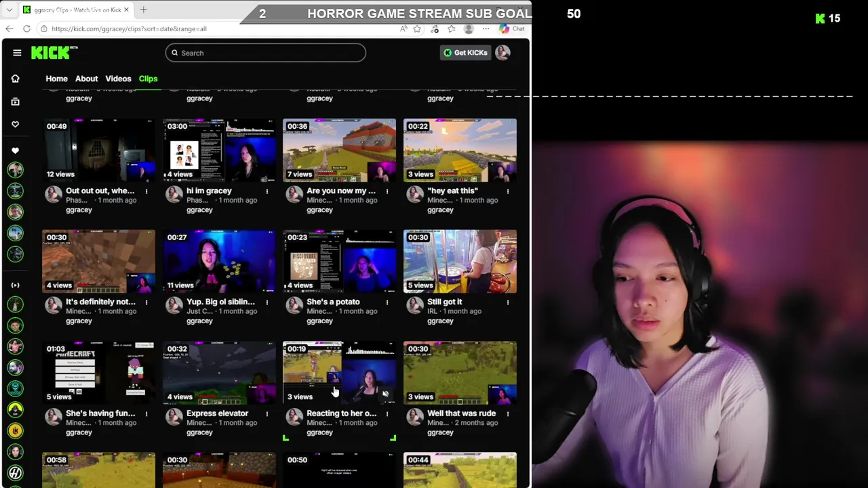
Task: Open options for 'Are you now my' clip
Action: click(x=387, y=191)
